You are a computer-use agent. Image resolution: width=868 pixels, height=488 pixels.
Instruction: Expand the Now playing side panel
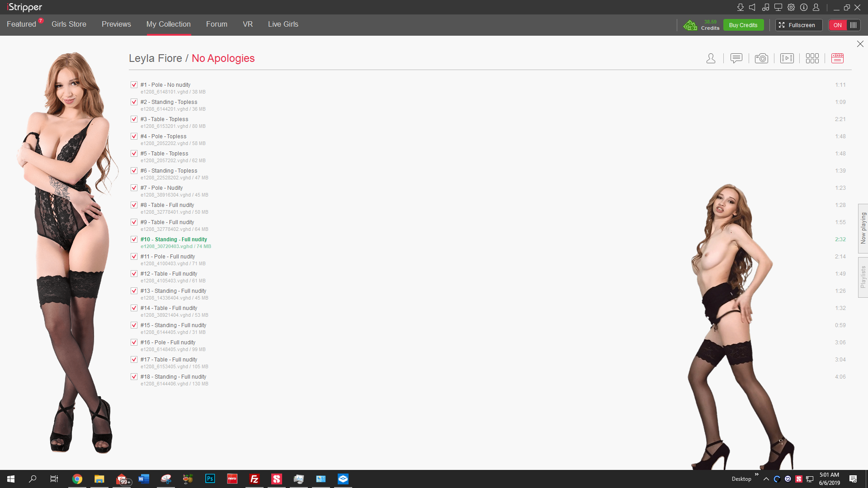click(863, 228)
